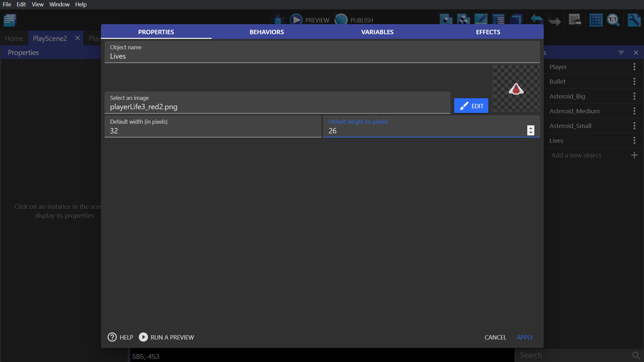The height and width of the screenshot is (362, 644).
Task: Click the Apply button
Action: [525, 337]
